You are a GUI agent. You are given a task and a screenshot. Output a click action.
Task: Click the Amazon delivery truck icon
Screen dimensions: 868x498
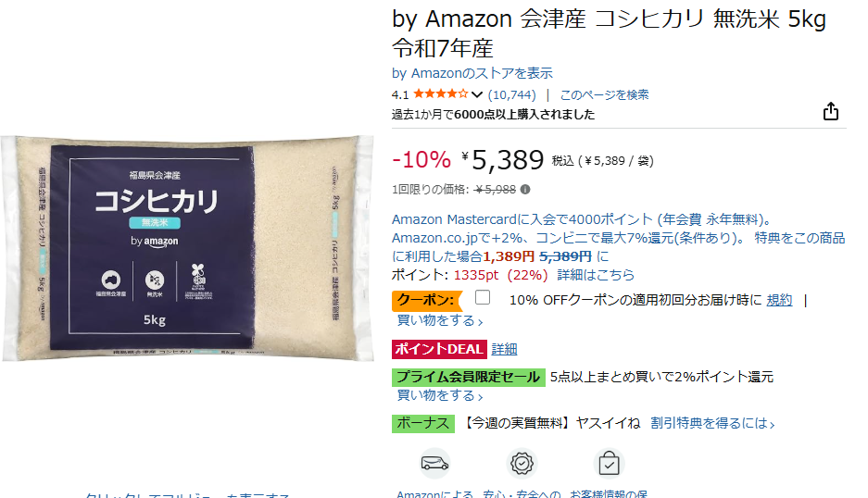click(x=434, y=463)
